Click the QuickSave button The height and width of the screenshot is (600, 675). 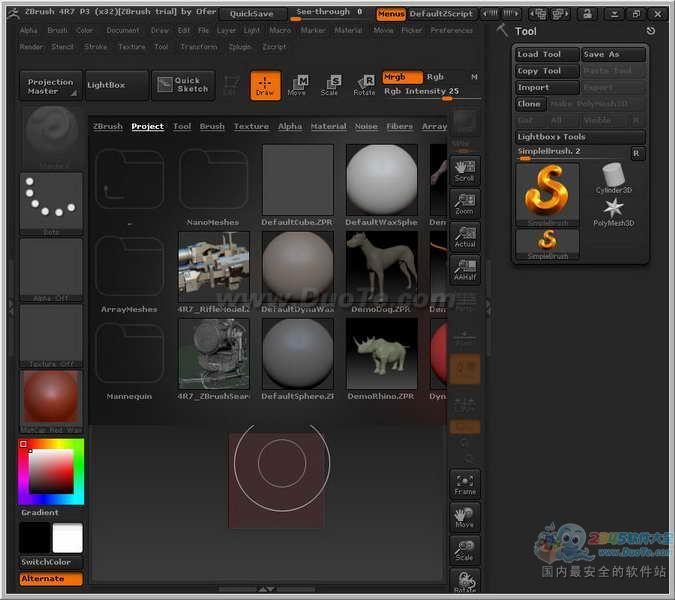(252, 14)
